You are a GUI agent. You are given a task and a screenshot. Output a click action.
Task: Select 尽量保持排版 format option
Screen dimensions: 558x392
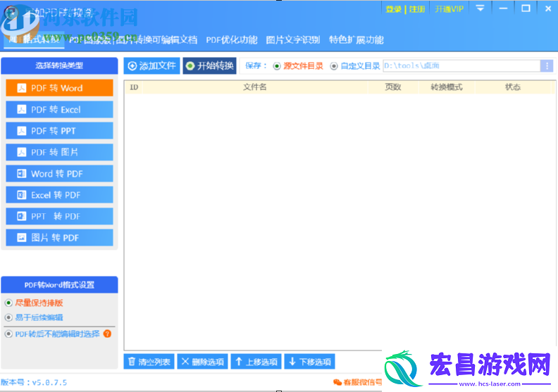click(x=34, y=303)
